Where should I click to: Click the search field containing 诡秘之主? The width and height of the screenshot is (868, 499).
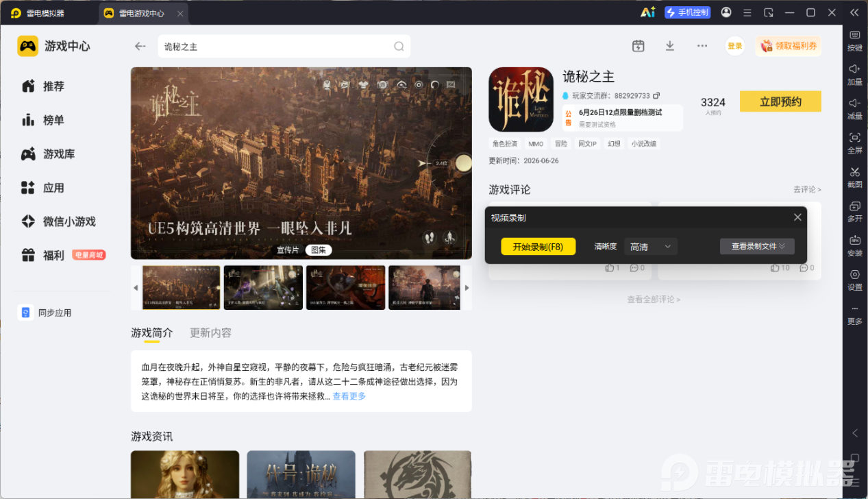point(284,47)
